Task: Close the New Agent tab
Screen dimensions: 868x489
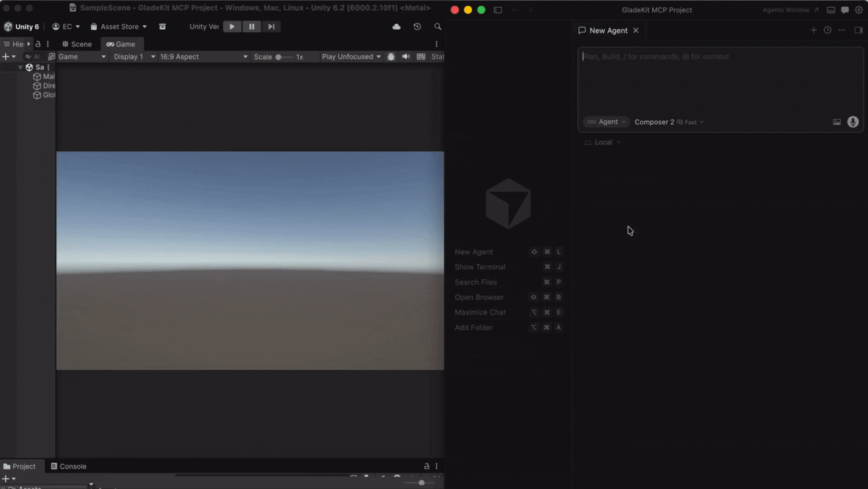Action: [635, 30]
